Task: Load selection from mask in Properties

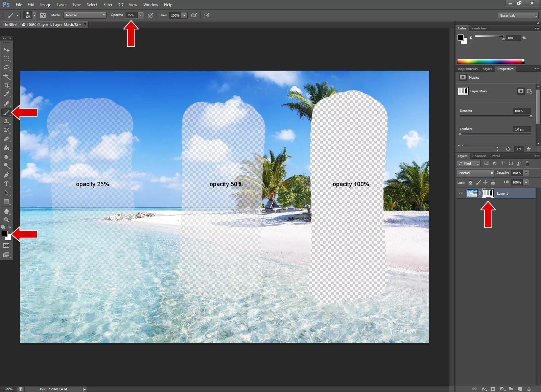Action: pos(498,149)
